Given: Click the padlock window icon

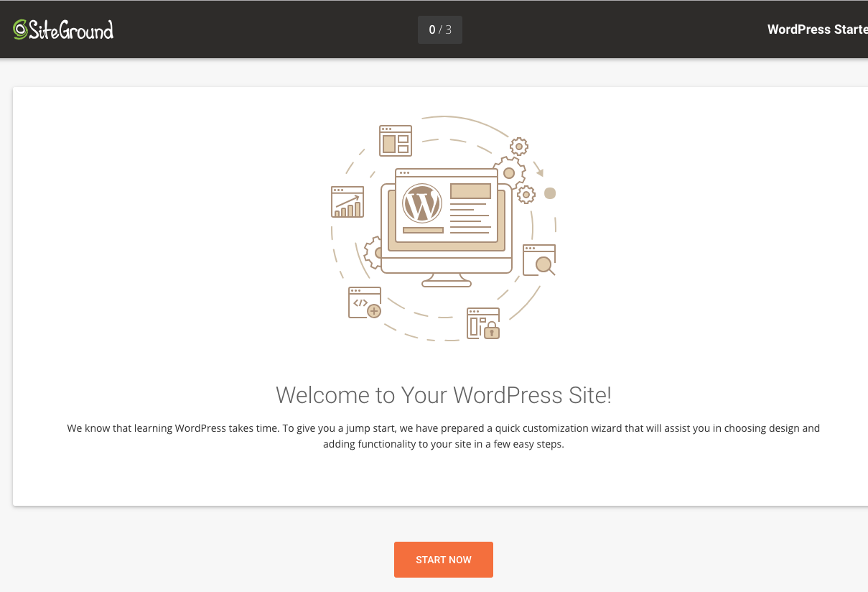Looking at the screenshot, I should point(483,323).
